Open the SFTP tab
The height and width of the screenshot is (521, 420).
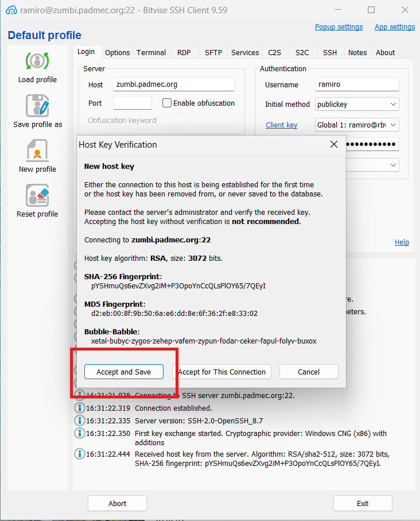(213, 52)
